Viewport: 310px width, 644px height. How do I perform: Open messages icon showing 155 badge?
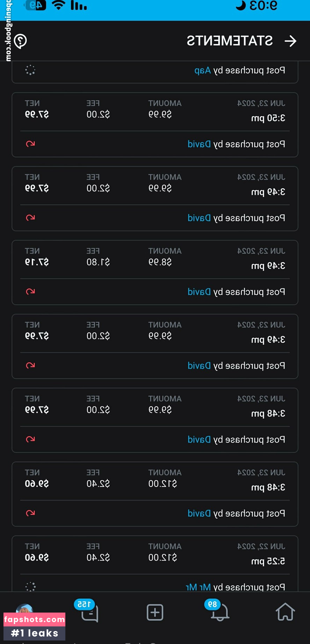pos(89,612)
